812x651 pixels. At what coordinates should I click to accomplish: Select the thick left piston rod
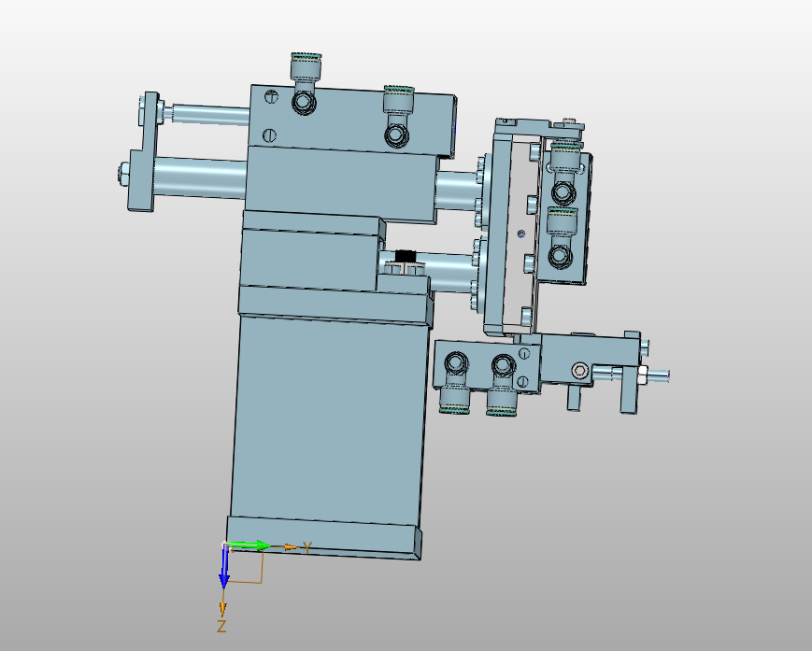tap(199, 177)
